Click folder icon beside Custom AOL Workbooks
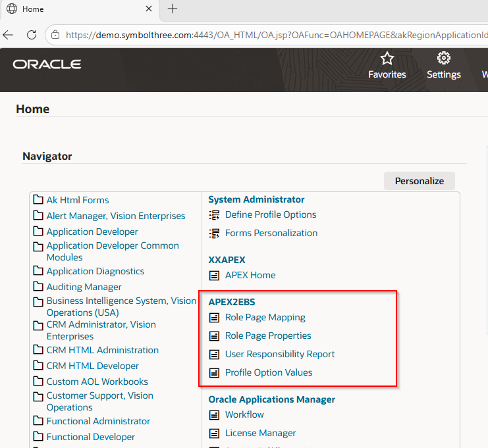488x448 pixels. tap(38, 381)
